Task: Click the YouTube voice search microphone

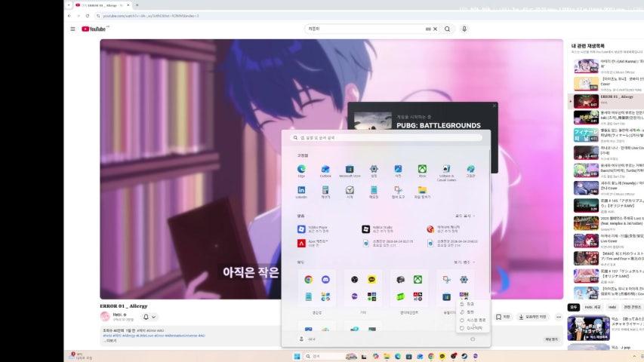Action: click(464, 29)
